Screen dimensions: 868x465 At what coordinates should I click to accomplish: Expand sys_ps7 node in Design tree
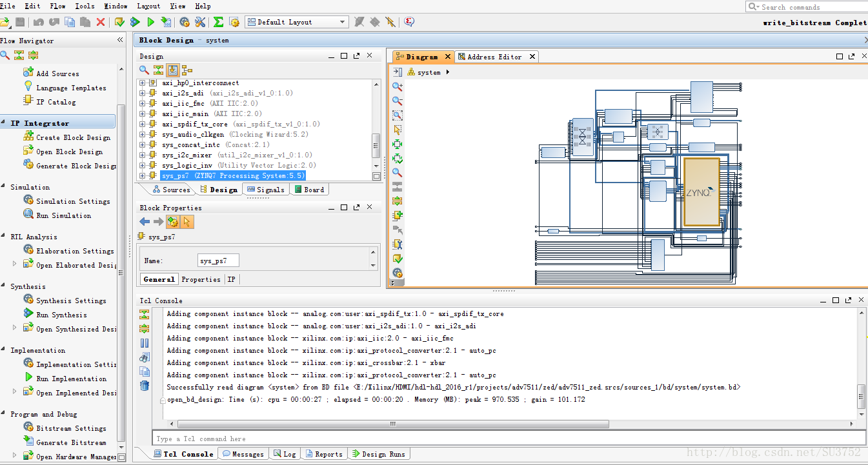pos(143,176)
